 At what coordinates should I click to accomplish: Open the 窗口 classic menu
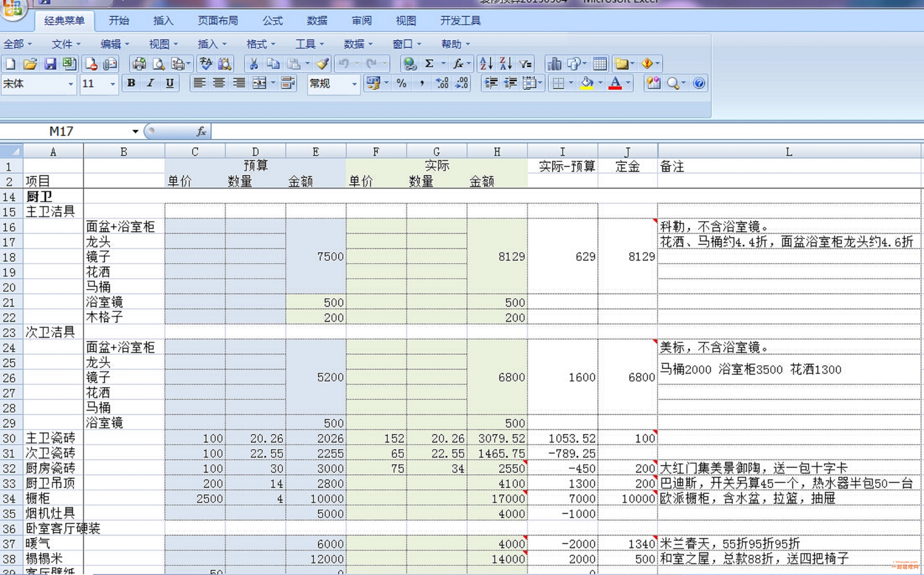coord(407,44)
